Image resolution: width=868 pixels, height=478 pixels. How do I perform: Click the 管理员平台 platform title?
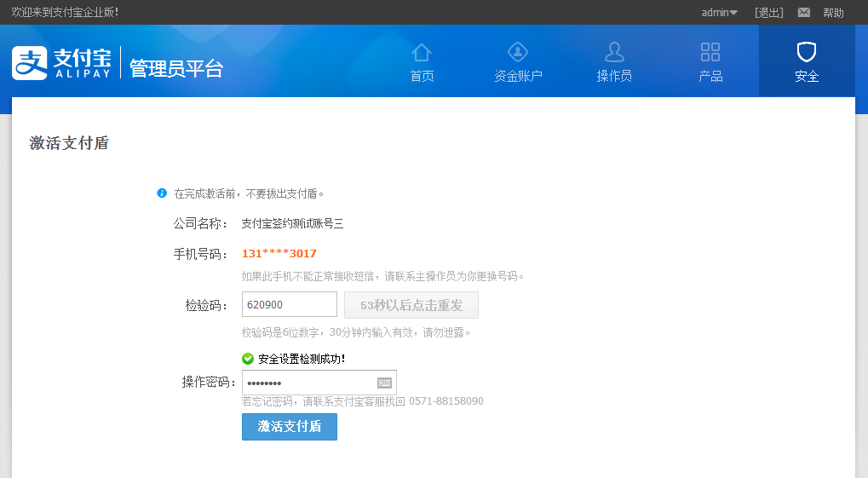coord(176,69)
